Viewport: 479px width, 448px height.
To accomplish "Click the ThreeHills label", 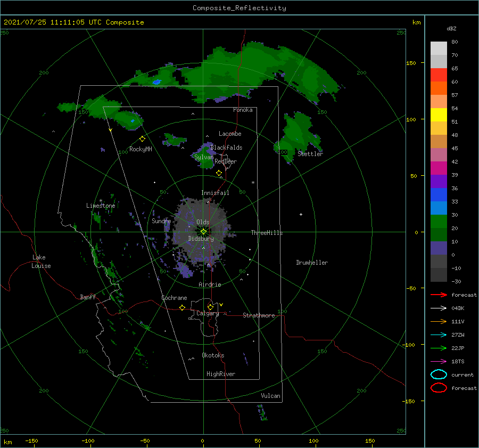I will pyautogui.click(x=267, y=233).
